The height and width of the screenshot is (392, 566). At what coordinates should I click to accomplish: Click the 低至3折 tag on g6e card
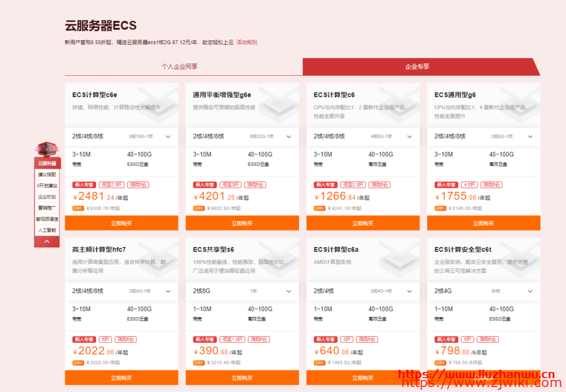[230, 185]
